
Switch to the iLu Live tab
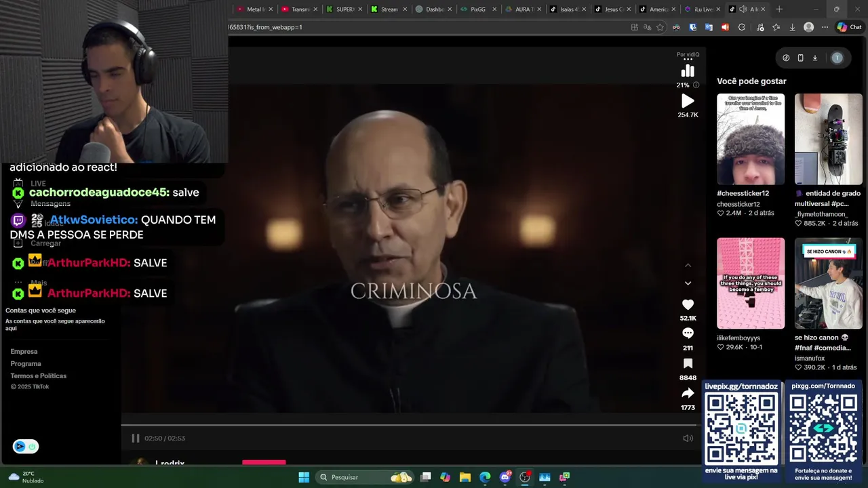702,9
